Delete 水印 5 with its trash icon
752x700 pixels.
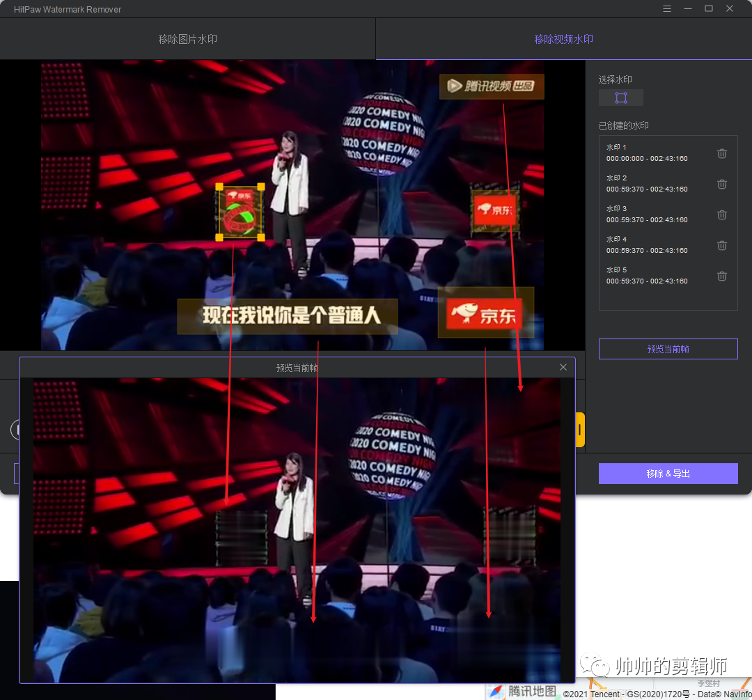722,277
